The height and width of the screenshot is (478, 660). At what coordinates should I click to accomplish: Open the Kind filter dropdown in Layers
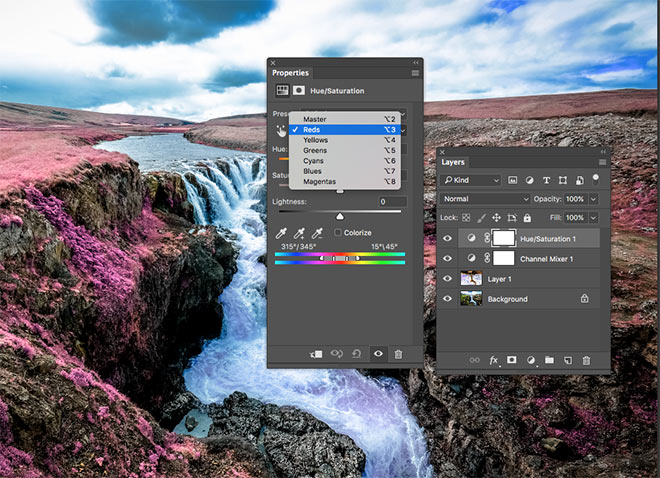[x=471, y=180]
